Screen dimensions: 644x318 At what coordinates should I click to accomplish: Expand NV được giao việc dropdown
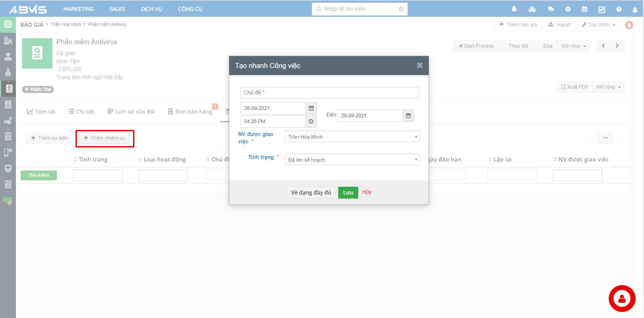[x=352, y=137]
